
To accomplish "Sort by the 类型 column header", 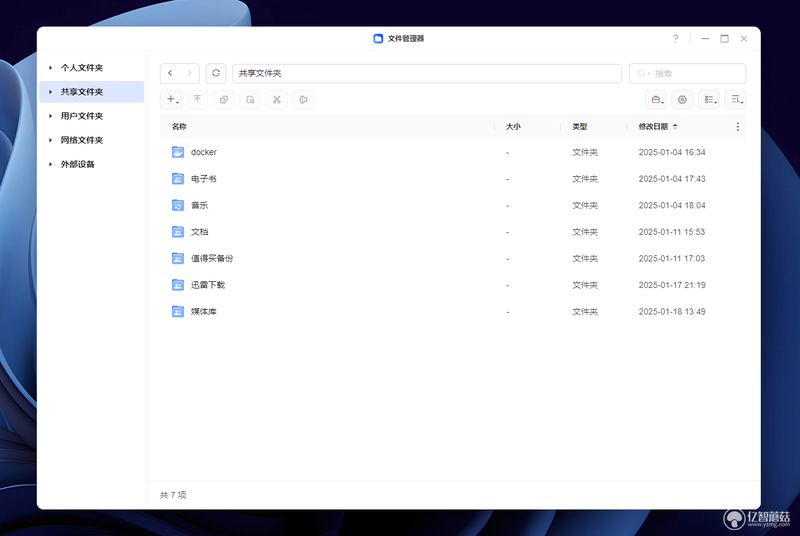I will click(580, 126).
